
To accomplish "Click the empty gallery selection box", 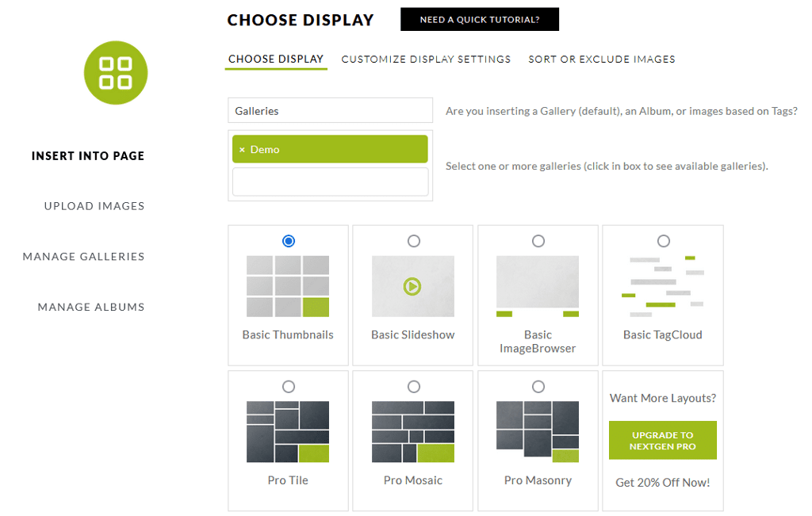I will (330, 182).
